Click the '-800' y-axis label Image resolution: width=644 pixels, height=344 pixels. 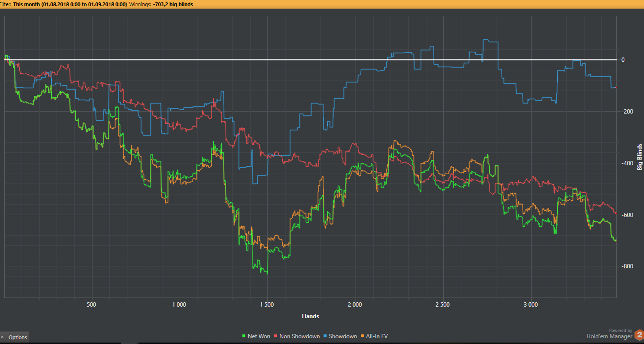627,266
